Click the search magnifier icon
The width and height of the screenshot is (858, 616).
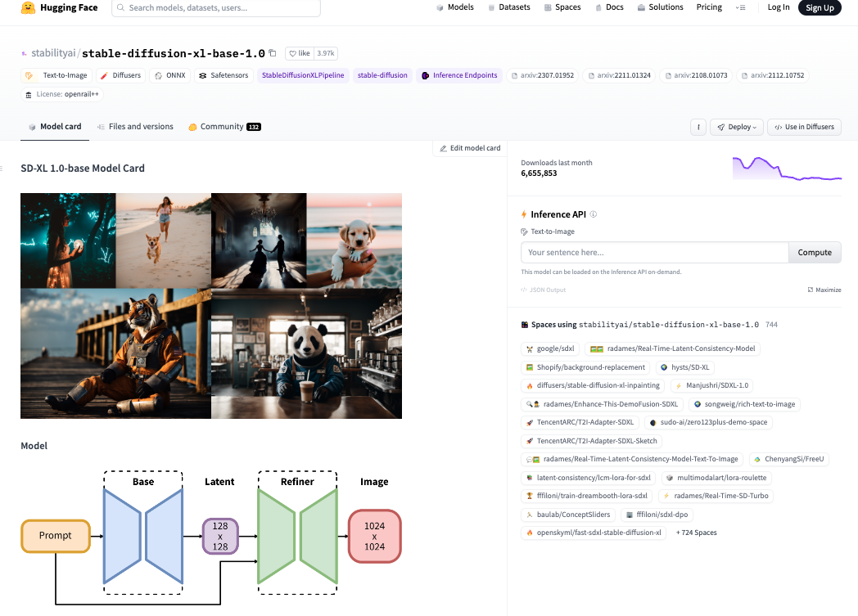[120, 7]
